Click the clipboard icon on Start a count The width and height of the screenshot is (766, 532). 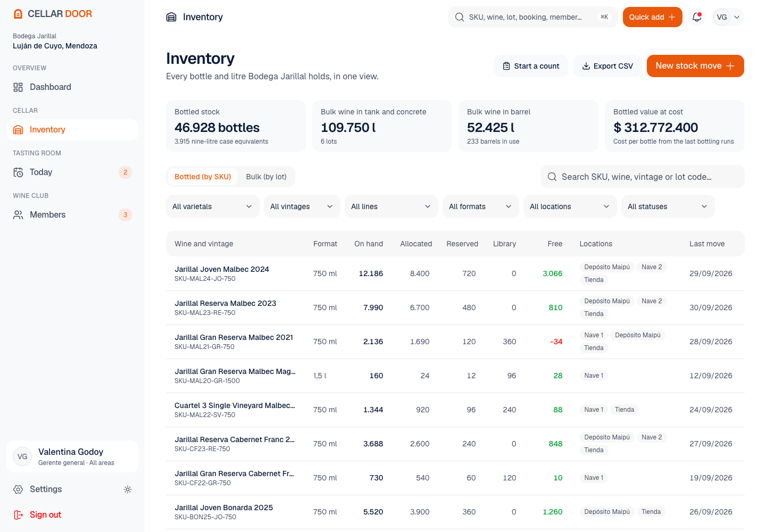506,66
